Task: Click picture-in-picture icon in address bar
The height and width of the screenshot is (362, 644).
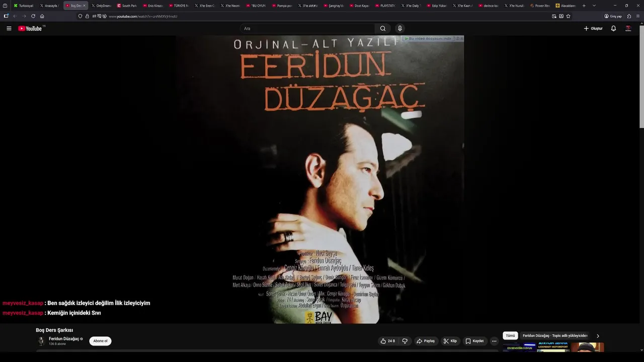Action: point(554,16)
